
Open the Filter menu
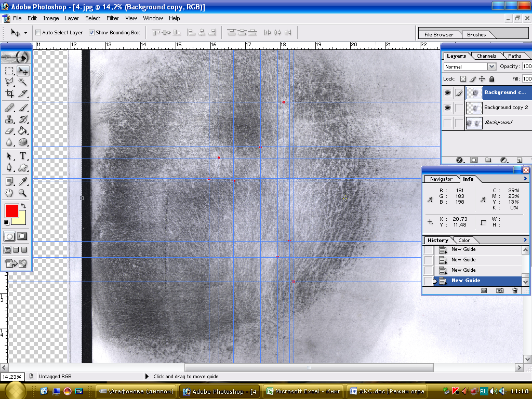click(113, 18)
